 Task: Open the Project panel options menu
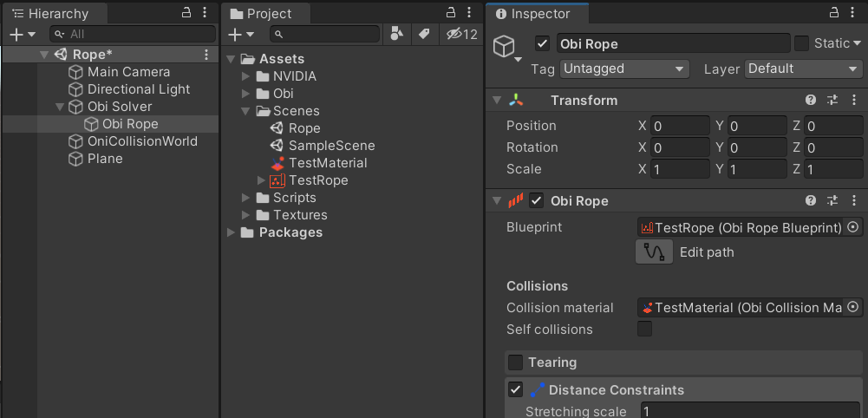coord(469,12)
